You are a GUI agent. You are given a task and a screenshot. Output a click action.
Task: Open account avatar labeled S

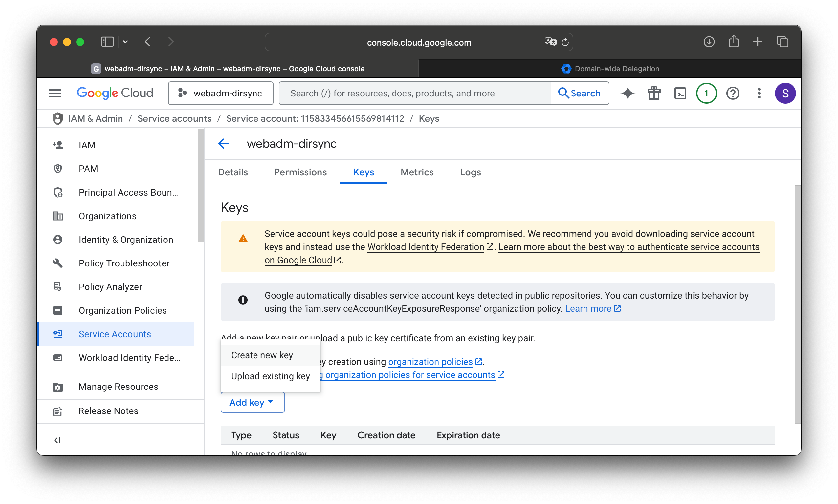tap(785, 93)
